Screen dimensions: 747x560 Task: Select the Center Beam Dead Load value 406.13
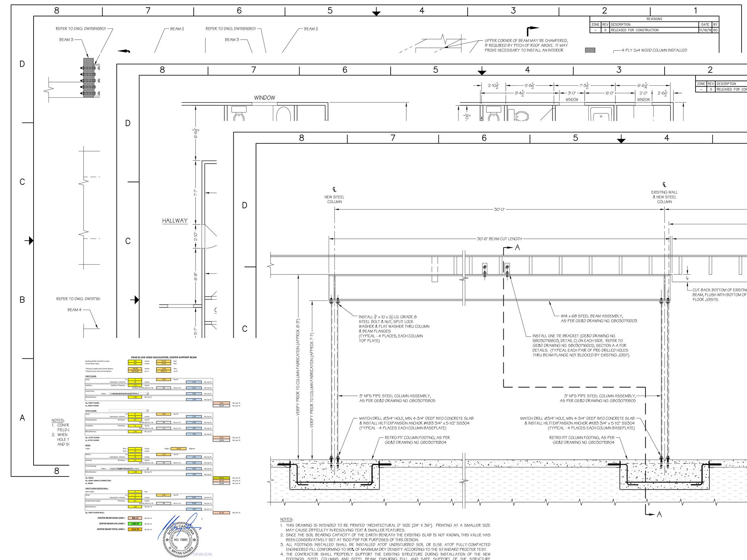[135, 518]
